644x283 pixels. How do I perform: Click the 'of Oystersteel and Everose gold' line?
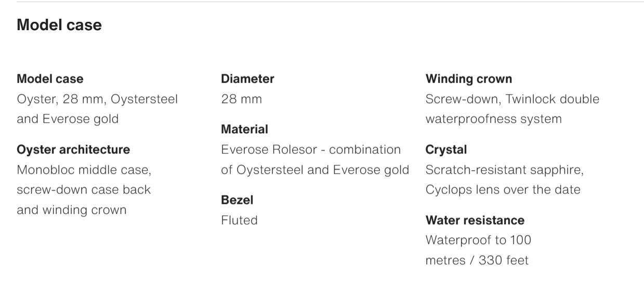[315, 170]
